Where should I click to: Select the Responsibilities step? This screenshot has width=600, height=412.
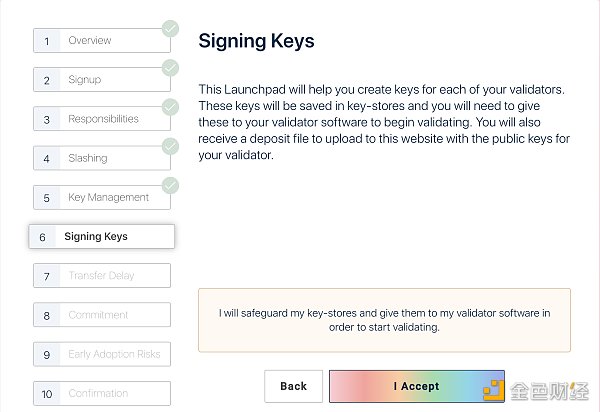[x=102, y=119]
